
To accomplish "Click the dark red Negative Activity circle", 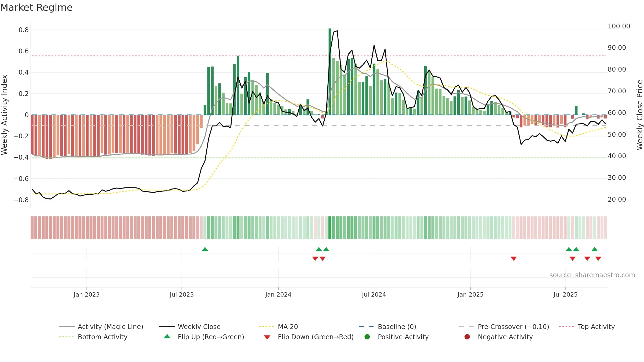I will pos(467,337).
